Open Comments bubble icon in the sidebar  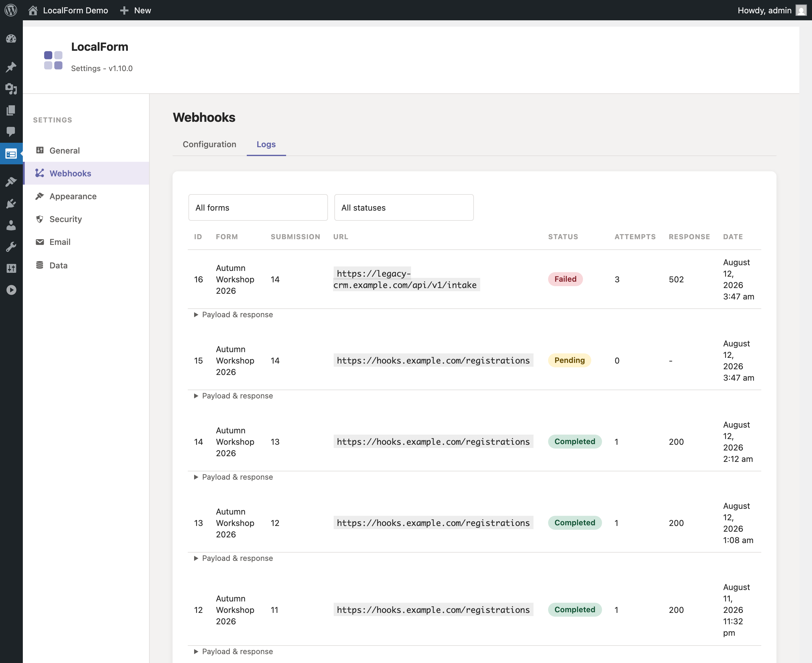(x=11, y=132)
